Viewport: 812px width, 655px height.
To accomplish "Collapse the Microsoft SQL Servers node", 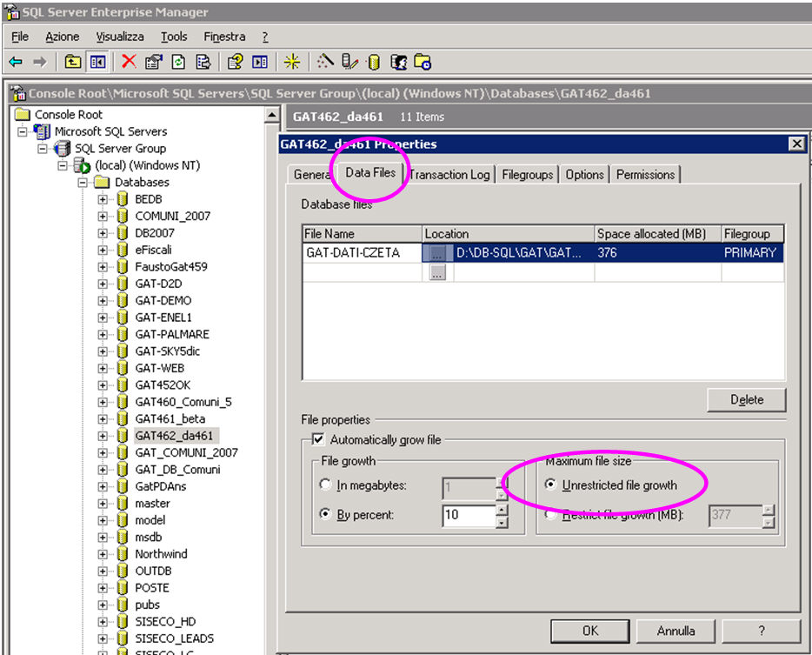I will pyautogui.click(x=23, y=131).
